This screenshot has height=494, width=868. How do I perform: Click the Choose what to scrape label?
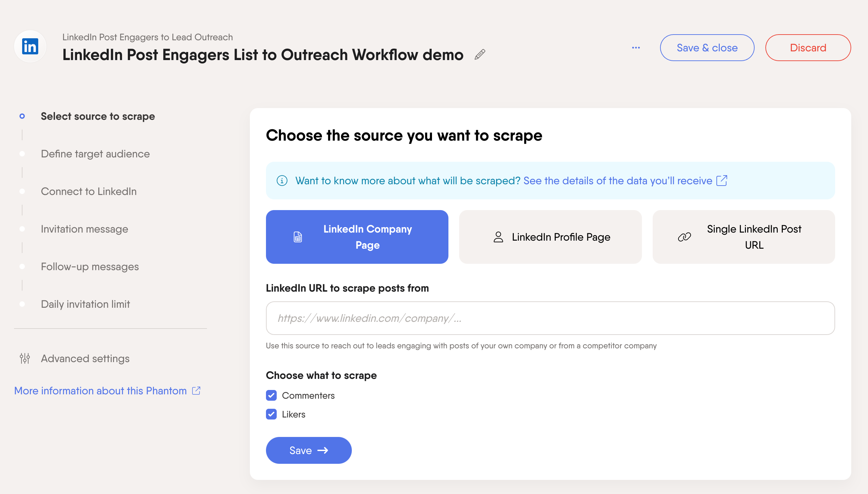[x=321, y=375]
